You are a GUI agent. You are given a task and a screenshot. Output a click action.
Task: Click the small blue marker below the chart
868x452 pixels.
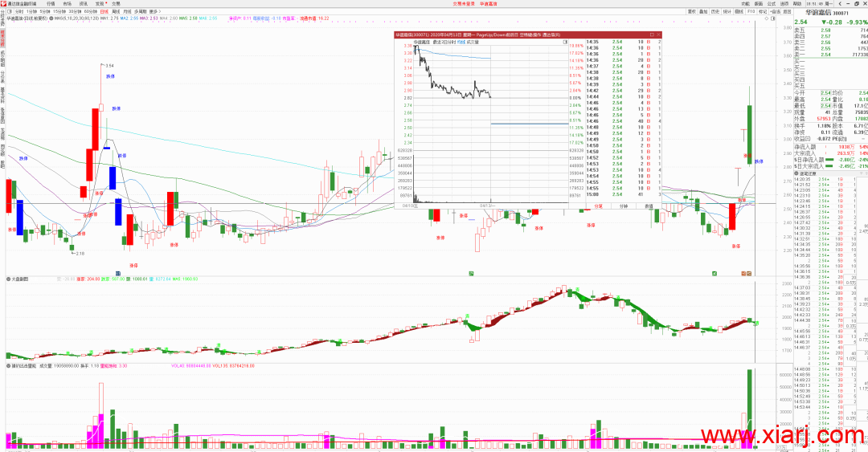[x=118, y=273]
